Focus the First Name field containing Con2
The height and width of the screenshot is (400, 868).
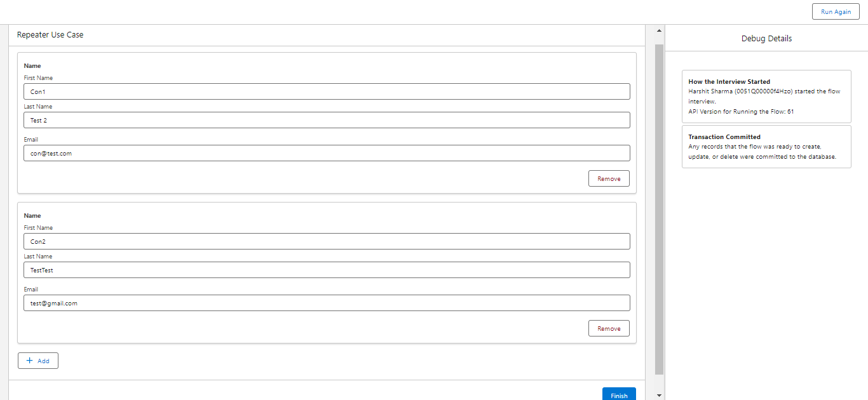tap(327, 241)
